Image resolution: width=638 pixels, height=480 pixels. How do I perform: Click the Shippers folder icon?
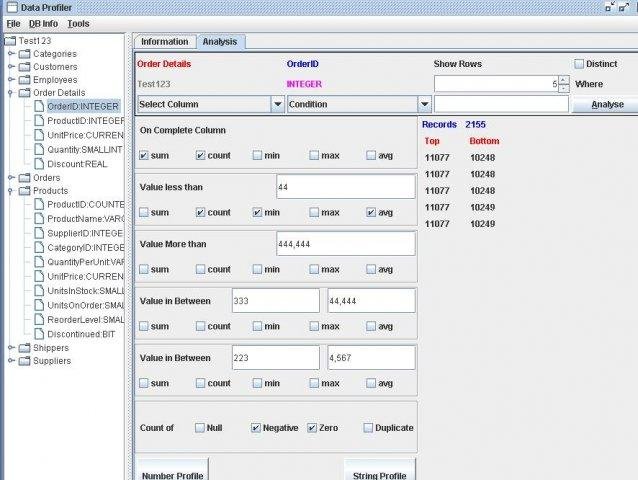pos(25,348)
